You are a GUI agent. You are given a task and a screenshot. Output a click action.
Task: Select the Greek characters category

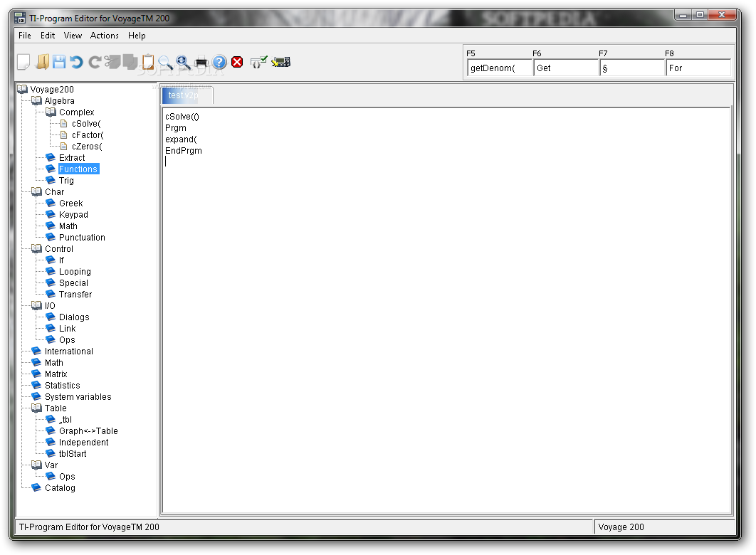(71, 203)
